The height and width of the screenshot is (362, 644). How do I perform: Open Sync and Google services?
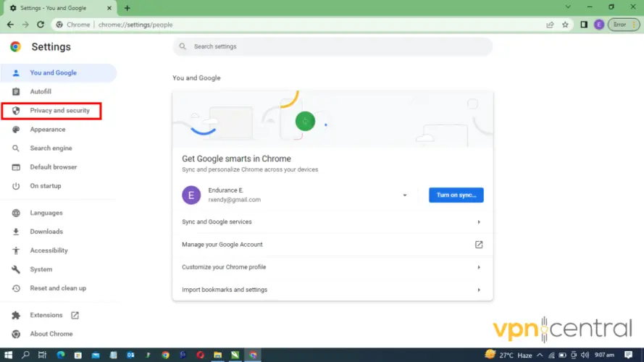(333, 222)
